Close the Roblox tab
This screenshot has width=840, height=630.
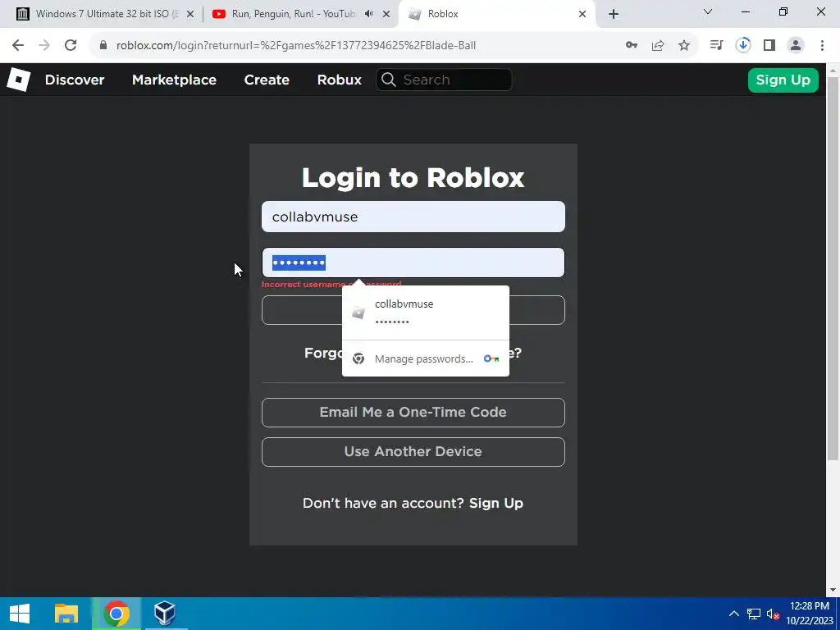tap(582, 14)
